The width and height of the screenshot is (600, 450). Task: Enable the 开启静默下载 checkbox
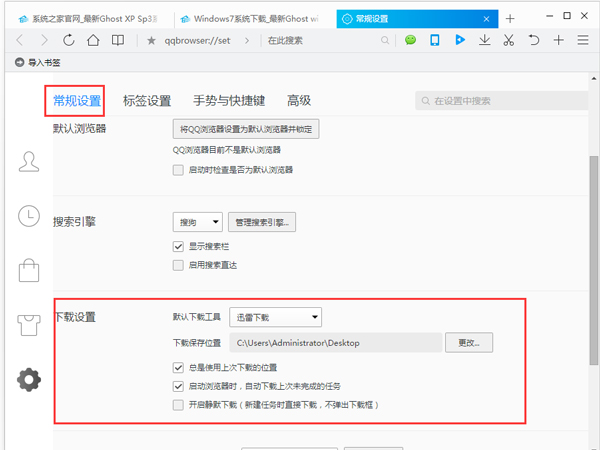[178, 405]
